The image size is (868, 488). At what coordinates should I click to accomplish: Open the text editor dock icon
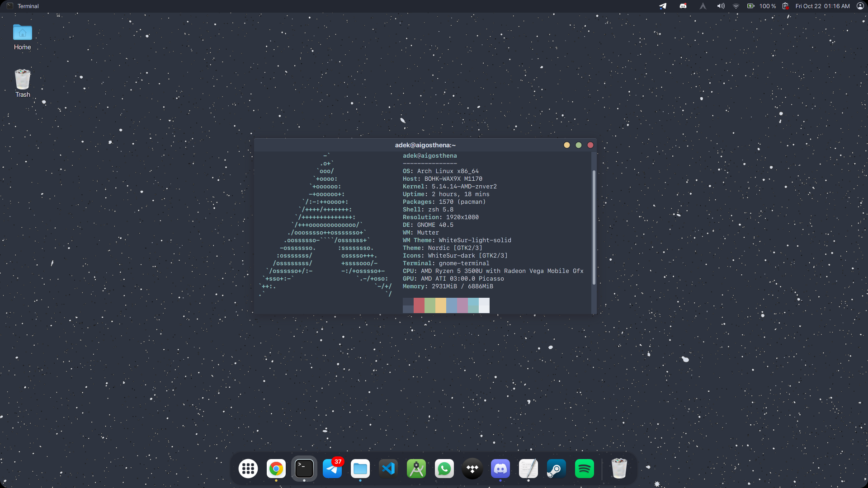click(528, 469)
